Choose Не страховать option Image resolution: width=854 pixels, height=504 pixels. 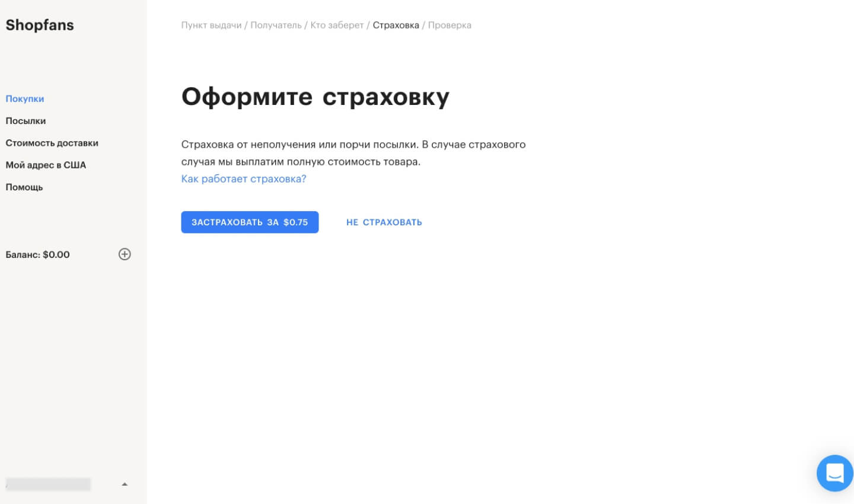click(x=384, y=222)
